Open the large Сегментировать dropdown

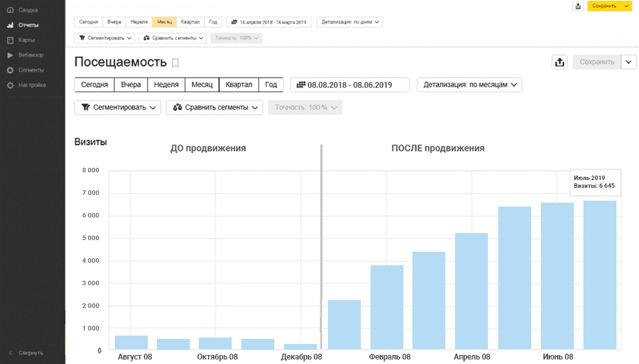(117, 108)
